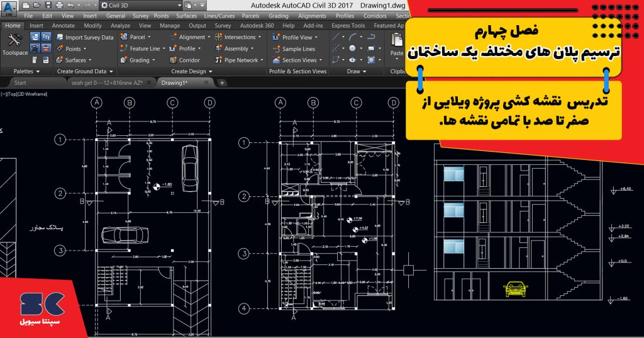Viewport: 644px width, 338px height.
Task: Select the Circle draw tool
Action: point(352,48)
